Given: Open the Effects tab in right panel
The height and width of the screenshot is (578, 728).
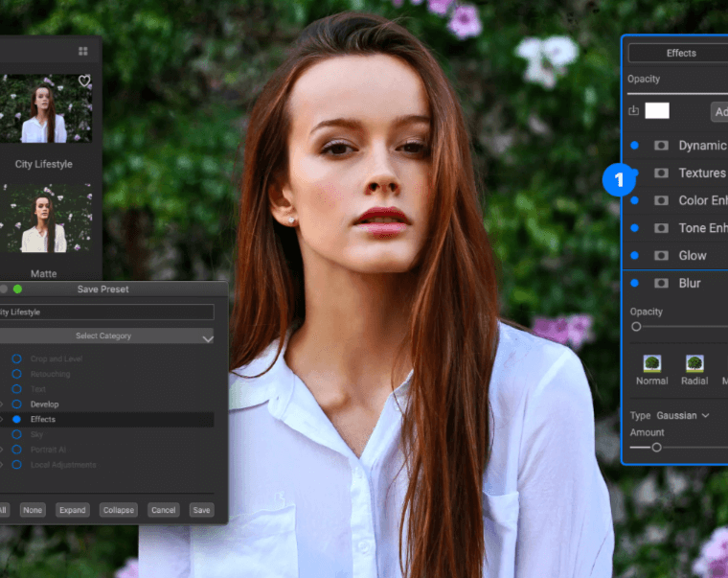Looking at the screenshot, I should pyautogui.click(x=681, y=54).
